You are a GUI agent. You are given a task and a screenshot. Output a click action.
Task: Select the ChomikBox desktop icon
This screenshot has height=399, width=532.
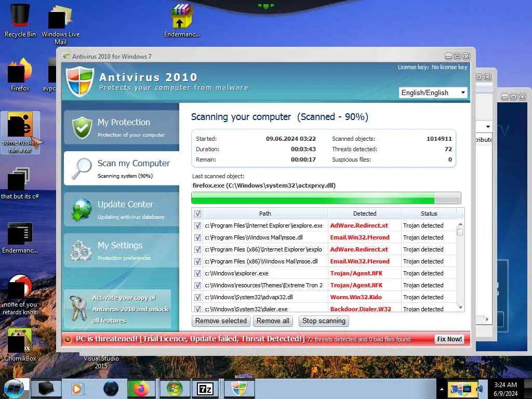point(20,344)
